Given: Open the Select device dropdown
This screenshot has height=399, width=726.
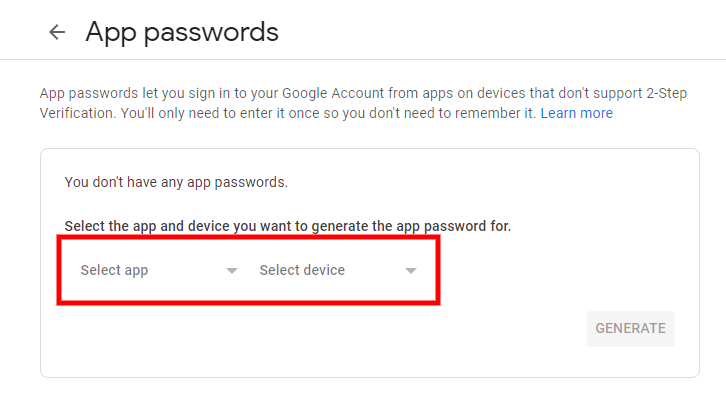Looking at the screenshot, I should pyautogui.click(x=338, y=270).
